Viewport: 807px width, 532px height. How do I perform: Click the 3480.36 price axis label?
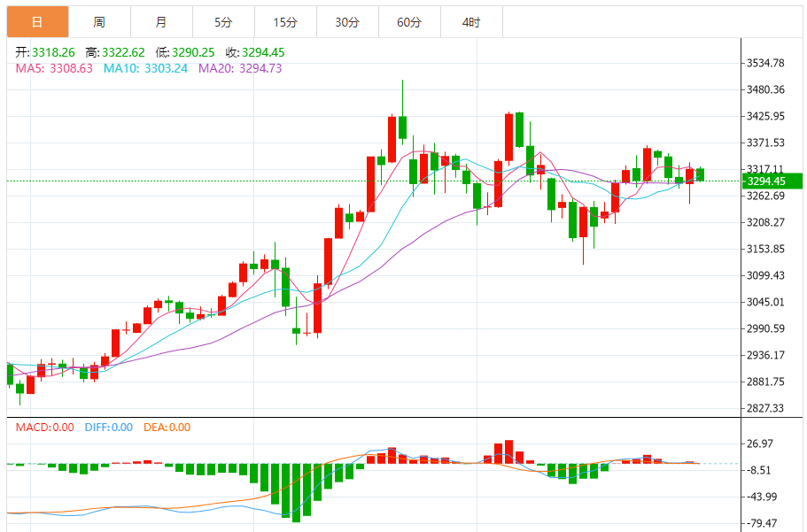[x=765, y=89]
